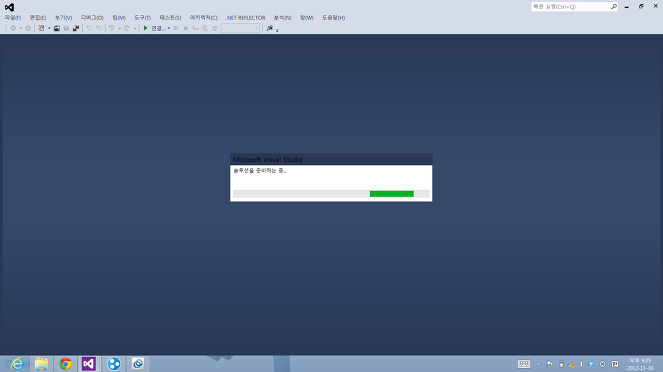Open the 도움말(H) menu
Screen dimensions: 663x372
coord(334,18)
